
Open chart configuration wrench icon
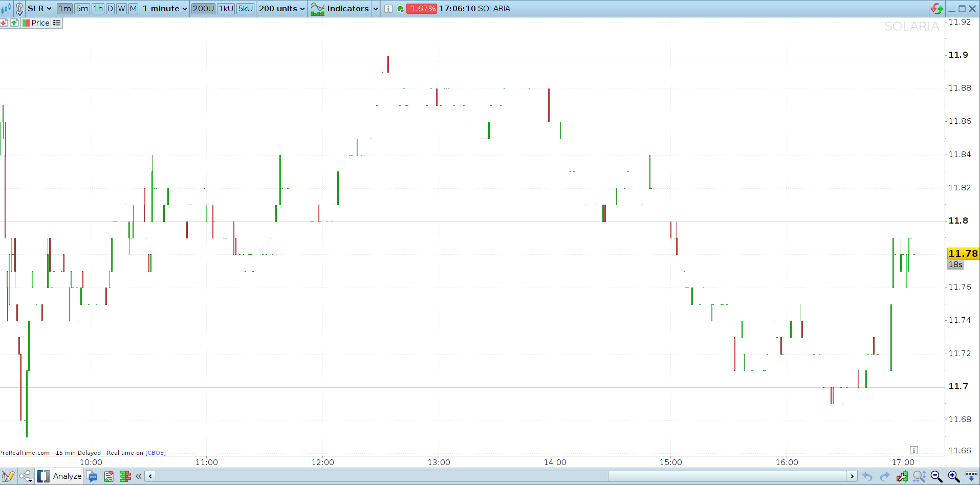click(902, 477)
